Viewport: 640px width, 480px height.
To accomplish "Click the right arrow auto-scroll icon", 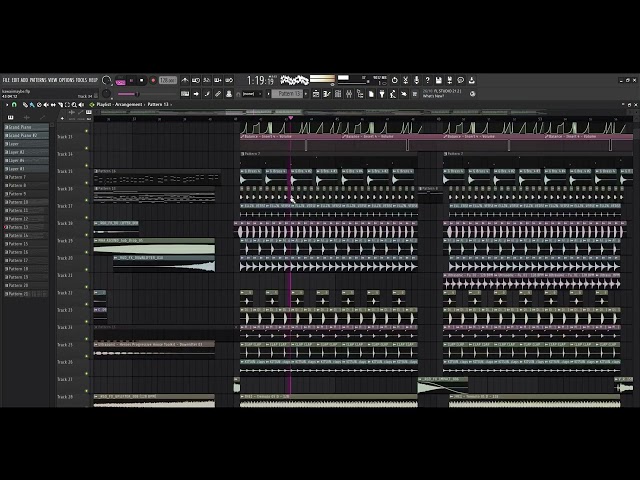I will 196,94.
